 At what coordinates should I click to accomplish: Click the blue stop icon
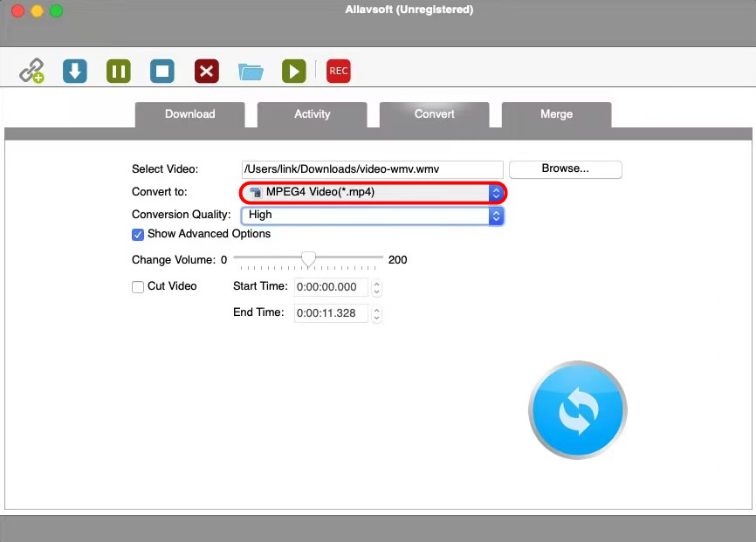click(x=162, y=71)
